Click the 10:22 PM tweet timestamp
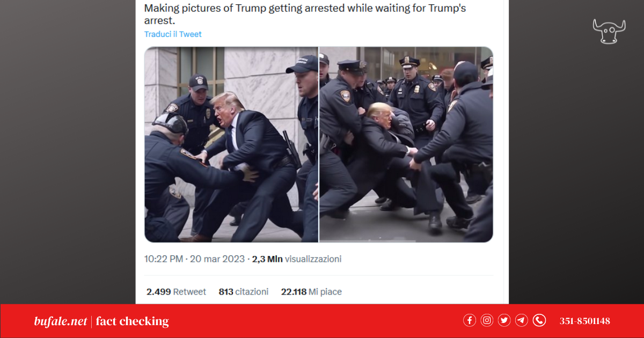 click(x=164, y=259)
